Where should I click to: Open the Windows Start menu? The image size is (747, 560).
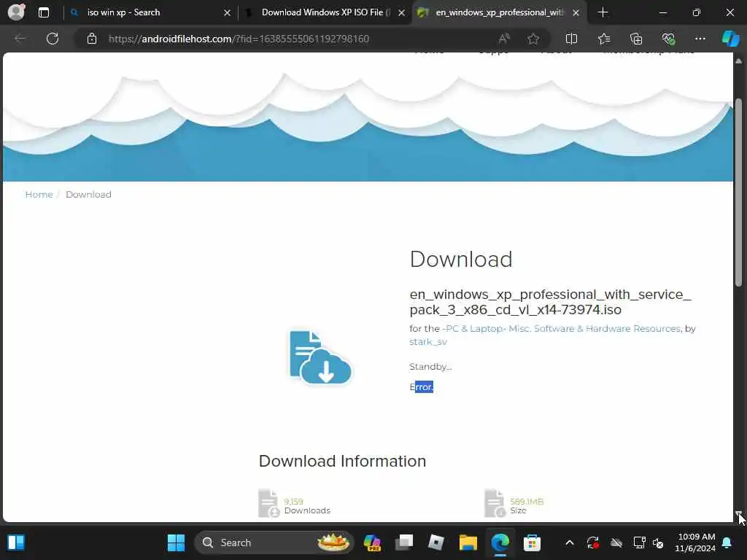(x=177, y=542)
